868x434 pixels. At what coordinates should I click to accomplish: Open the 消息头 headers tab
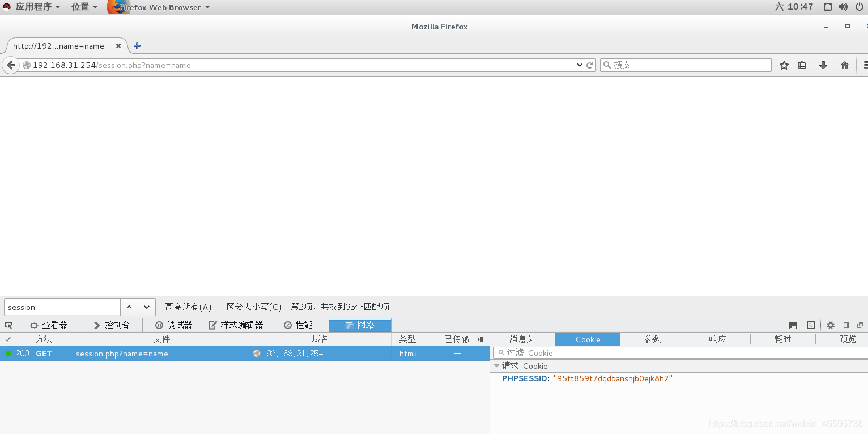pos(522,339)
